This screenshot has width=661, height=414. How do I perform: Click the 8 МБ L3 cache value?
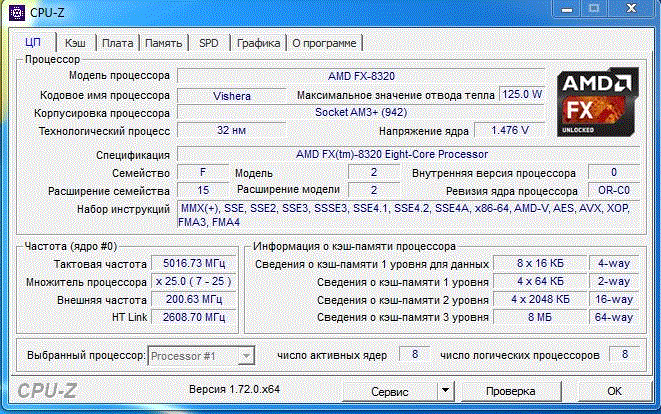coord(540,317)
